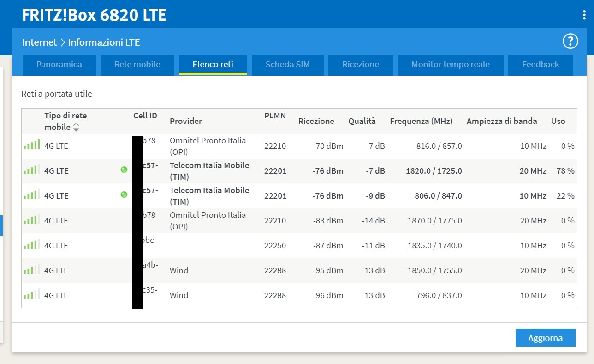
Task: Click the Uso column header
Action: [558, 121]
